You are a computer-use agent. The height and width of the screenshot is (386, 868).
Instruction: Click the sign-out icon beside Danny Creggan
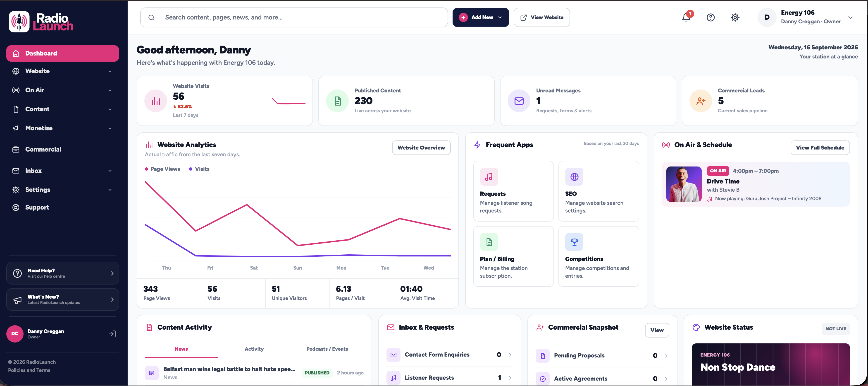[x=112, y=334]
